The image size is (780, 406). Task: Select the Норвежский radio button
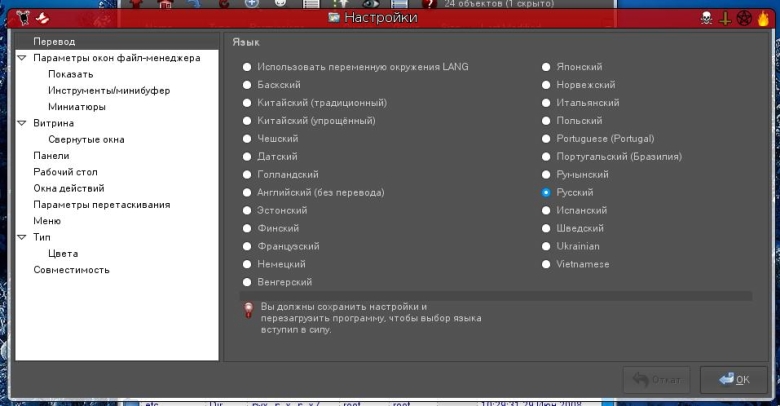[x=546, y=85]
